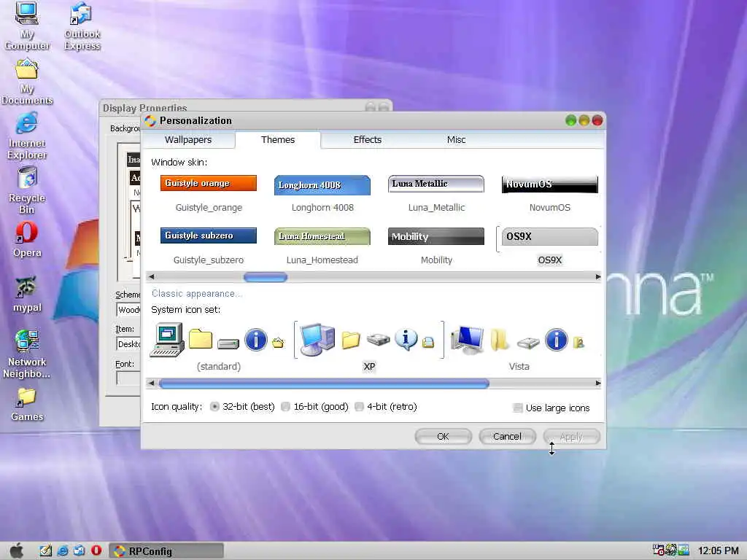Open the Games desktop folder

[x=27, y=404]
